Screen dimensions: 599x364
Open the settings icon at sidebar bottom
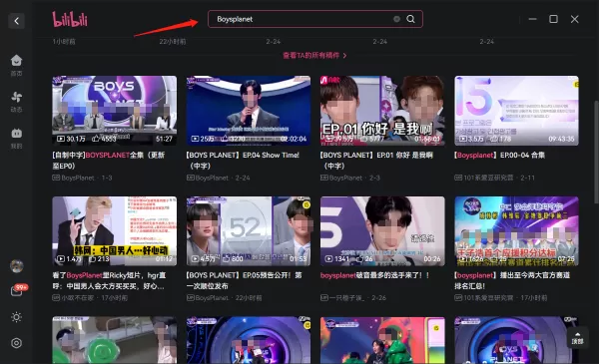point(16,343)
